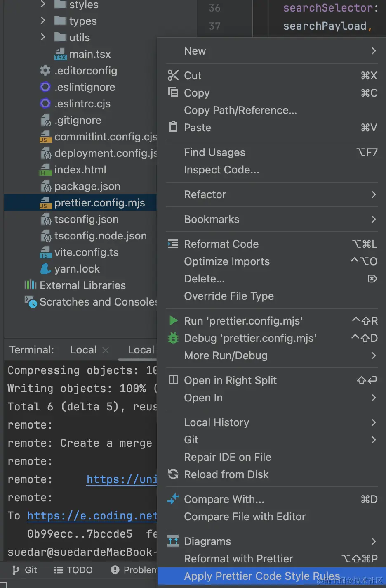
Task: Select vite.config.ts in project tree
Action: pyautogui.click(x=86, y=252)
